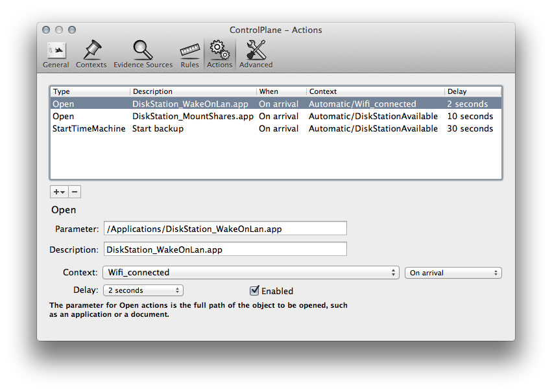Click On arrival cell in Start backup row

point(278,128)
